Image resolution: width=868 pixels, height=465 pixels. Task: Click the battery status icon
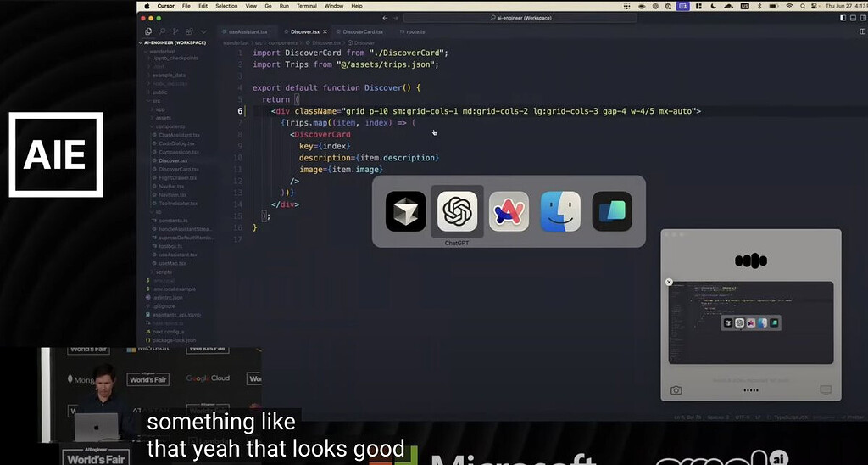(x=773, y=6)
